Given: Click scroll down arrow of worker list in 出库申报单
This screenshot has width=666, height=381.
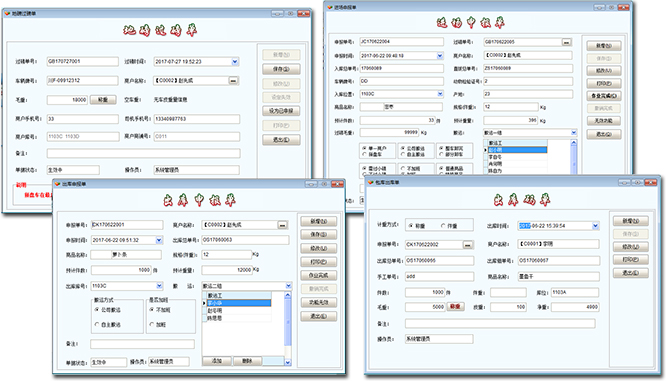Looking at the screenshot, I should [288, 362].
